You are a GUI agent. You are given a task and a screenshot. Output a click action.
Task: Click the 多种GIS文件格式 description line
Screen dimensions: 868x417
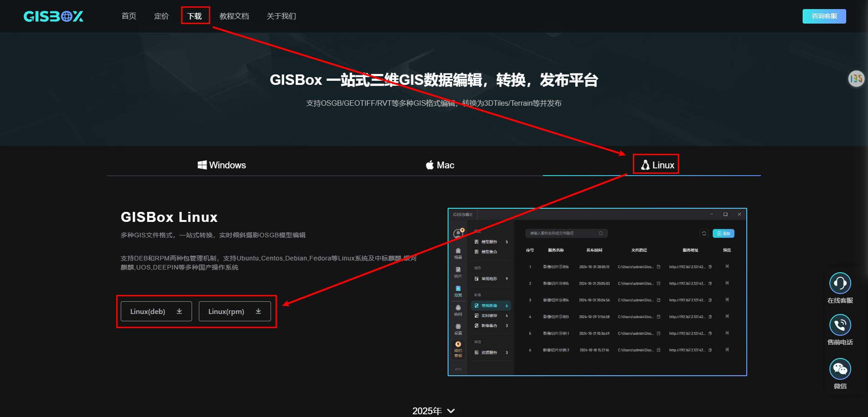[x=213, y=235]
